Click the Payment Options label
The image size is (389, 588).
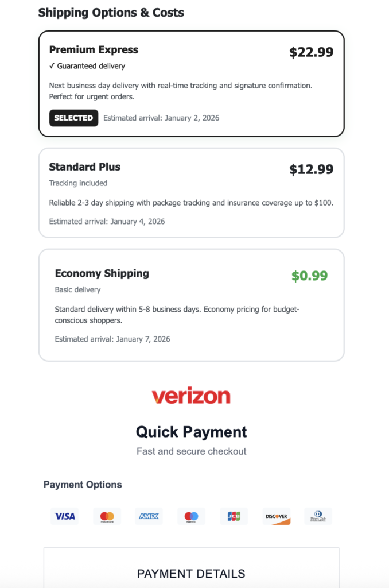83,485
